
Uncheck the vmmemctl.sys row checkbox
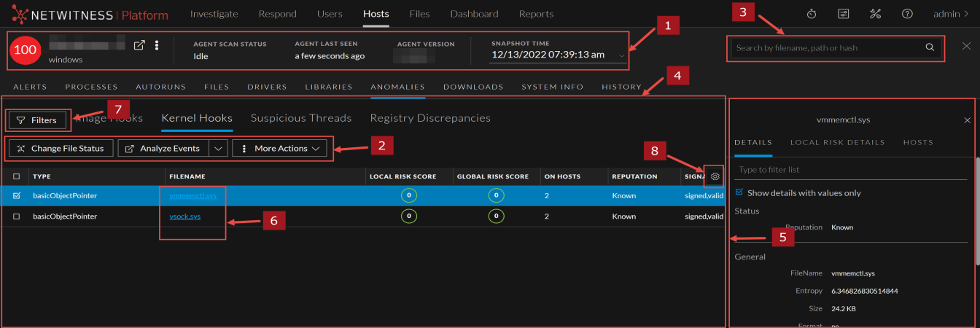[x=17, y=195]
